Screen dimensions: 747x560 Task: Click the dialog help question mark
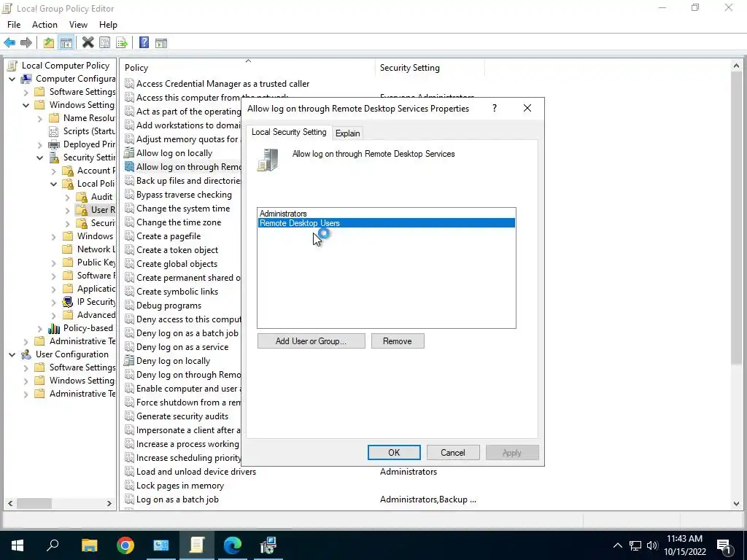[x=495, y=108]
